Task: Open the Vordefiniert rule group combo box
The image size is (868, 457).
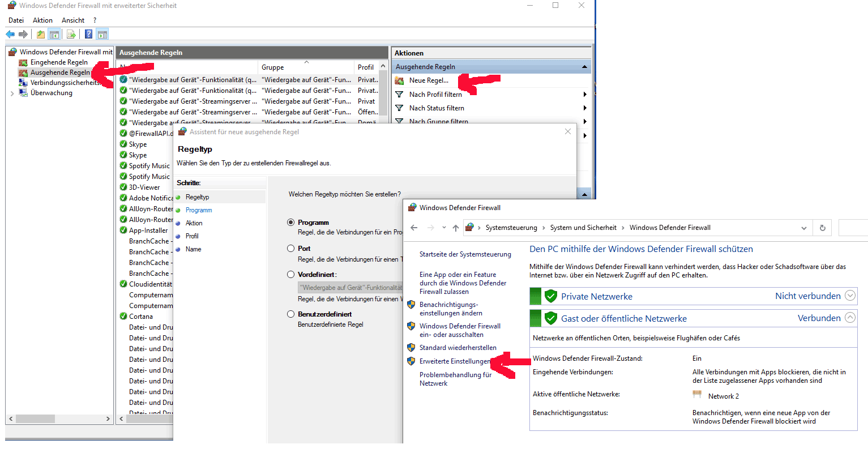Action: pyautogui.click(x=350, y=288)
